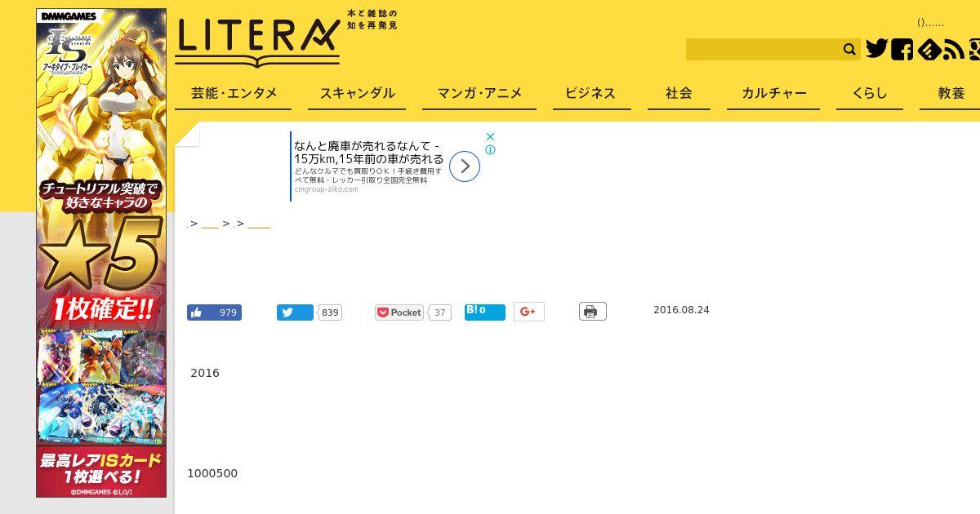Open the Google+ icon in header
980x514 pixels.
coord(974,50)
